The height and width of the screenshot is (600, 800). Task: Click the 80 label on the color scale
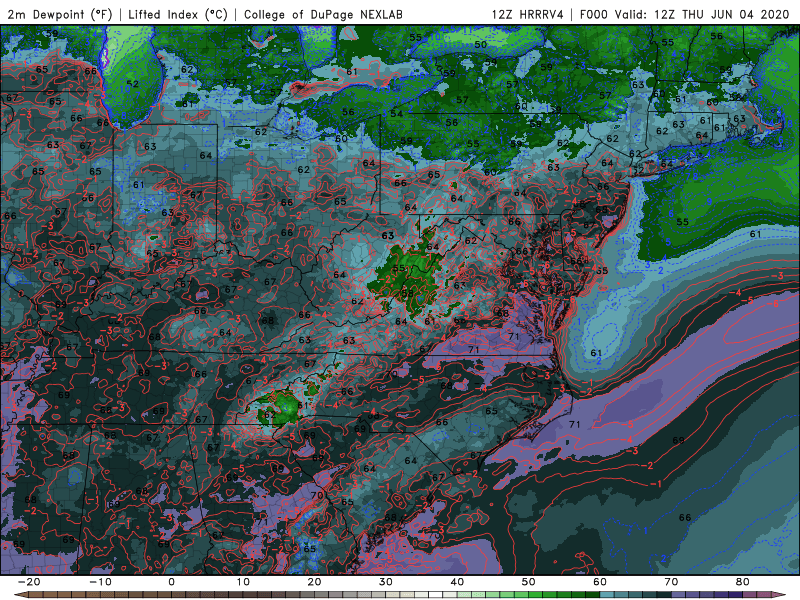click(743, 582)
